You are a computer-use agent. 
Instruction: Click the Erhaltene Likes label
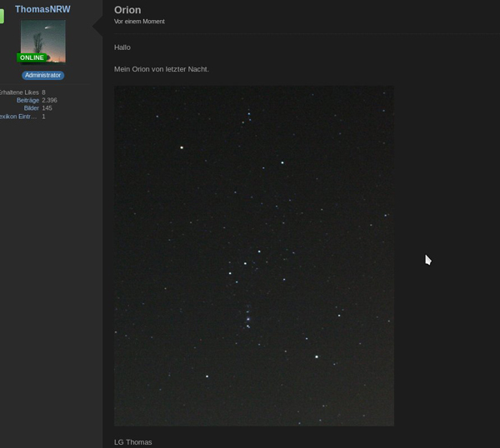[x=19, y=92]
